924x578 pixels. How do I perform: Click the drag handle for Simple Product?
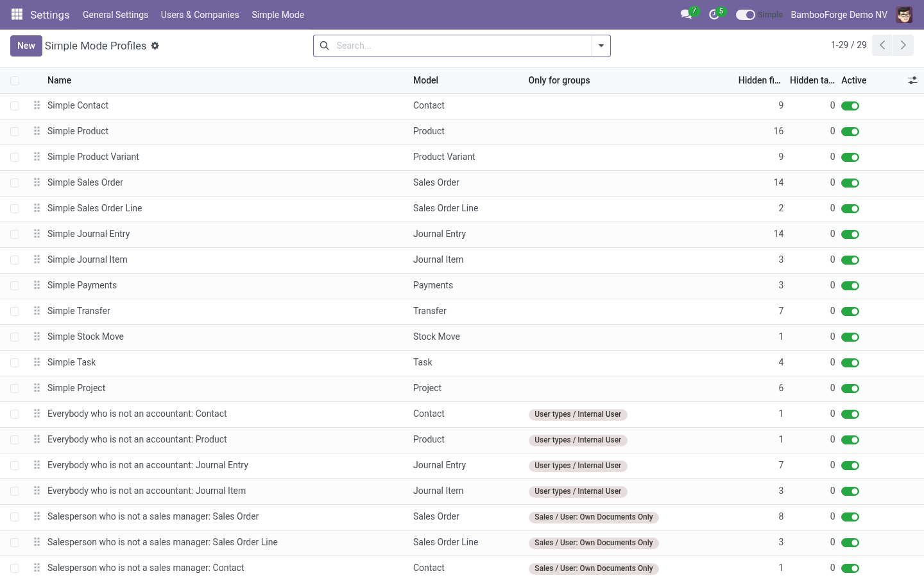(37, 131)
